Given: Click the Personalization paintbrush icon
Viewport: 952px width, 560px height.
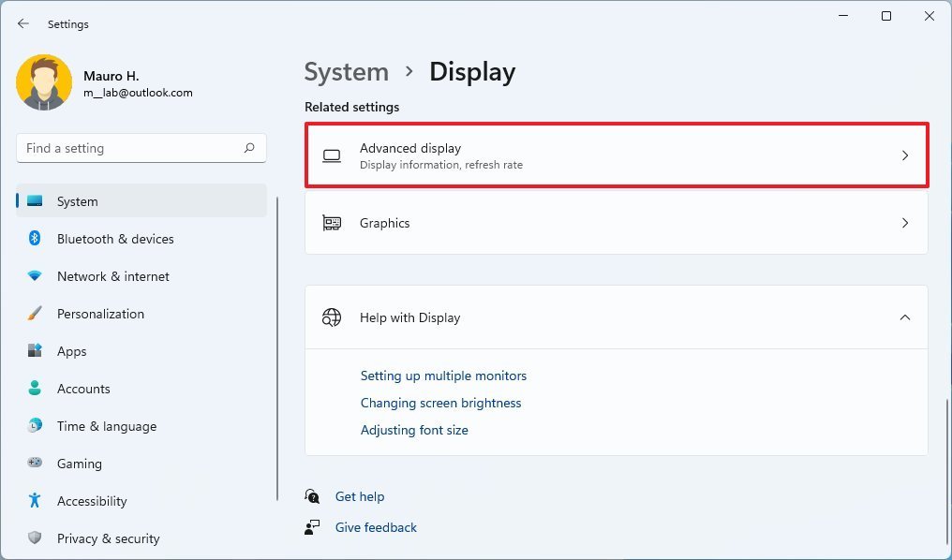Looking at the screenshot, I should pyautogui.click(x=35, y=314).
